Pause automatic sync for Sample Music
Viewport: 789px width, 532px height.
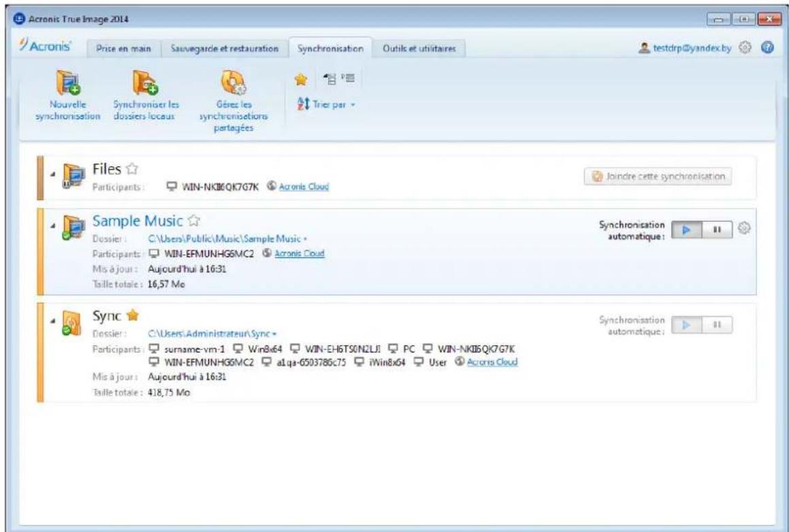pos(717,230)
